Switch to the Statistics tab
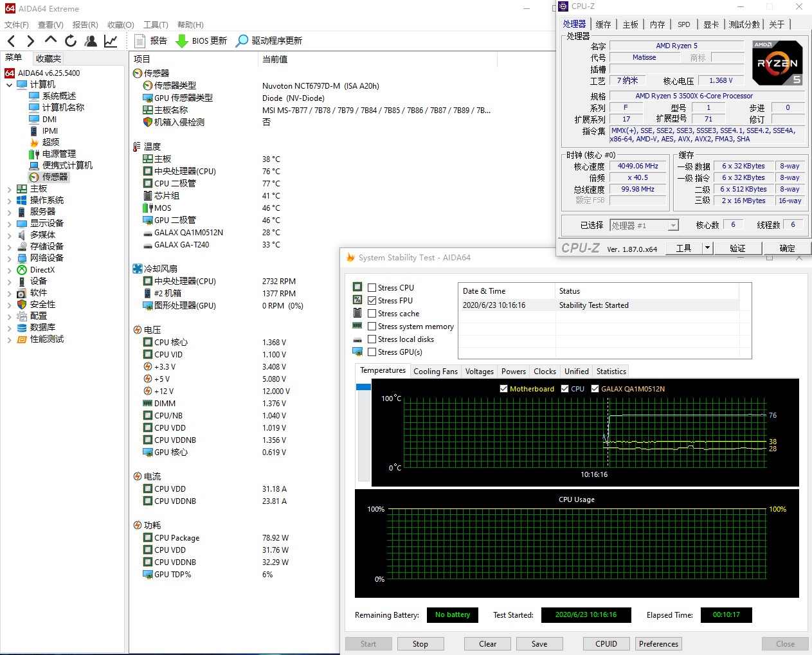The width and height of the screenshot is (812, 655). pyautogui.click(x=611, y=372)
